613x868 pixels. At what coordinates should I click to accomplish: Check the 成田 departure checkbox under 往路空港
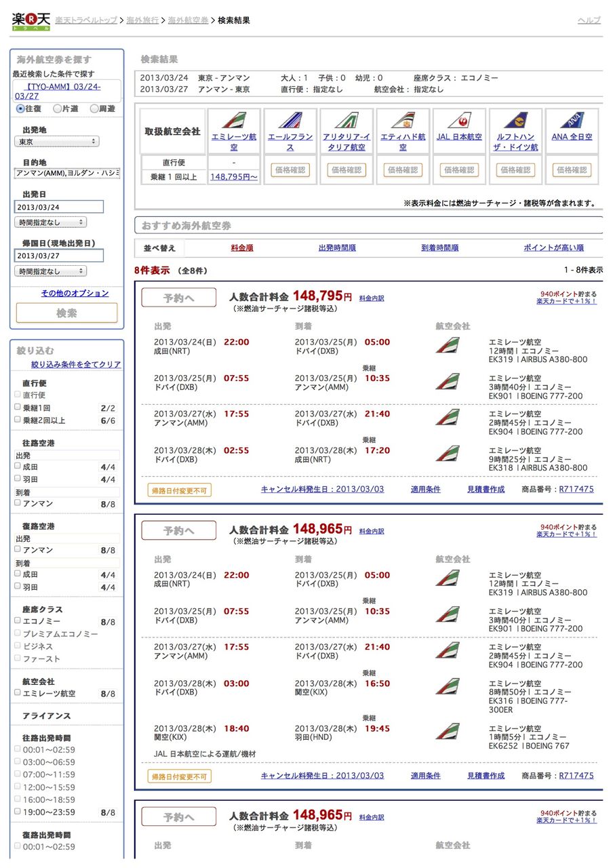tap(18, 467)
